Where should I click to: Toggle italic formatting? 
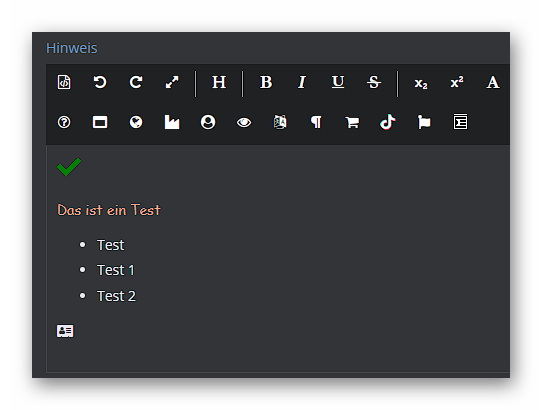[302, 82]
